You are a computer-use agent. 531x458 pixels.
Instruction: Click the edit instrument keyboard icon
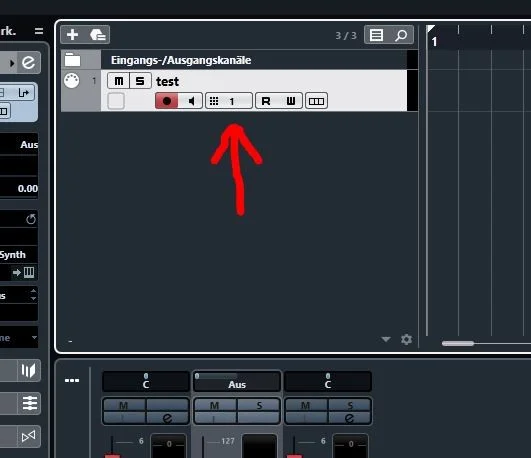point(29,272)
